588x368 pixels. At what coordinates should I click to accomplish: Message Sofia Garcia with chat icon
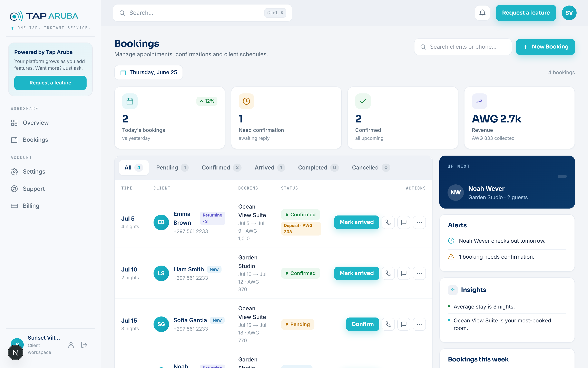404,324
